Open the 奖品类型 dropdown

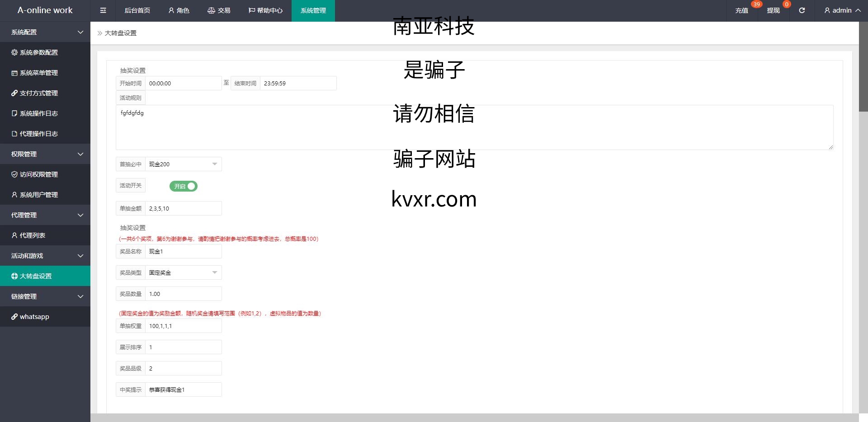coord(183,272)
